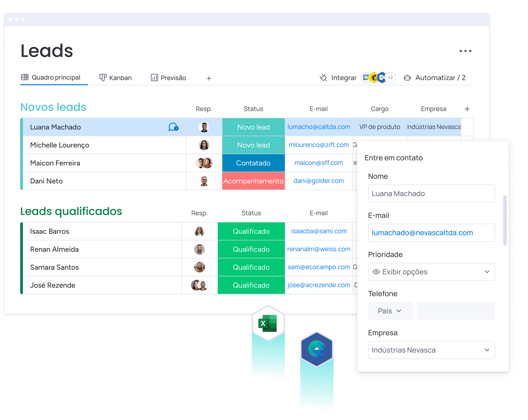Switch to the Kanban tab
This screenshot has height=420, width=528.
pos(116,78)
